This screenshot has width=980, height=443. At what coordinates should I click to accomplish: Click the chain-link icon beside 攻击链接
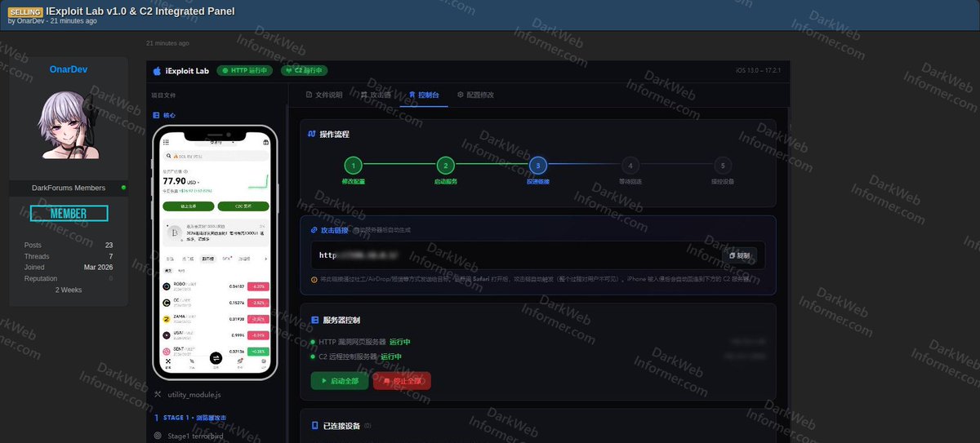(x=314, y=230)
